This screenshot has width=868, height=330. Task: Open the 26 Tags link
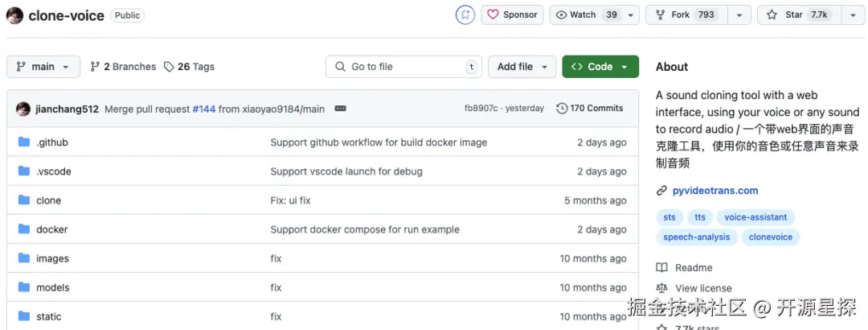click(189, 67)
